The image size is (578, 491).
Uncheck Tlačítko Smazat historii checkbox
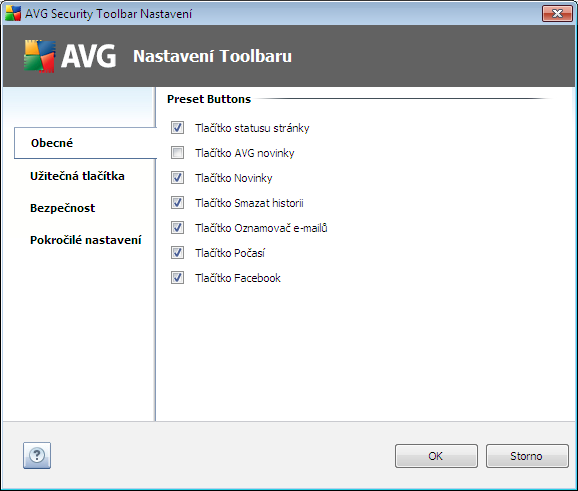click(x=177, y=203)
